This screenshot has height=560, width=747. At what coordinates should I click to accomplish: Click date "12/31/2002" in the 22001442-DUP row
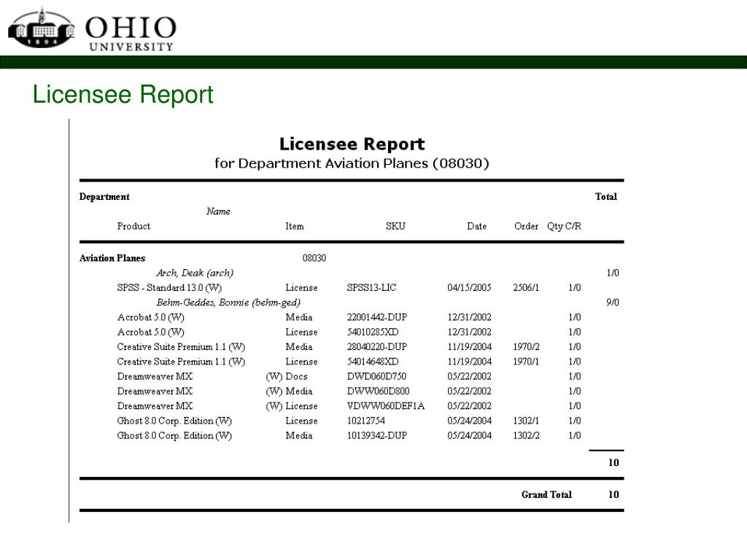[x=469, y=317]
